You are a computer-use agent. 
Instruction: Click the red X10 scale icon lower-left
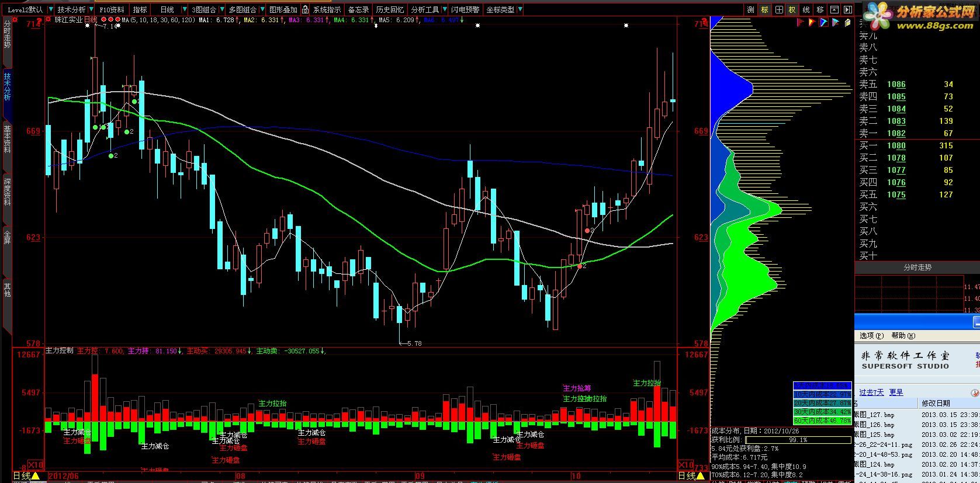point(36,465)
